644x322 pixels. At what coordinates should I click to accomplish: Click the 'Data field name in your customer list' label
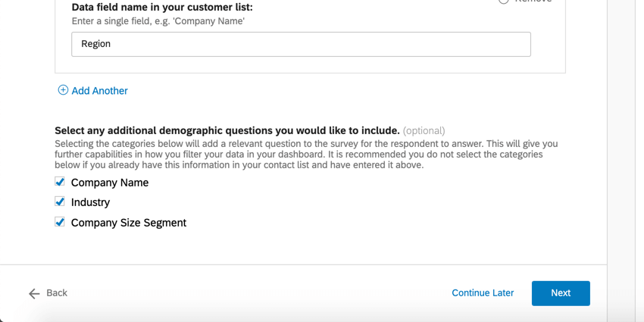162,7
